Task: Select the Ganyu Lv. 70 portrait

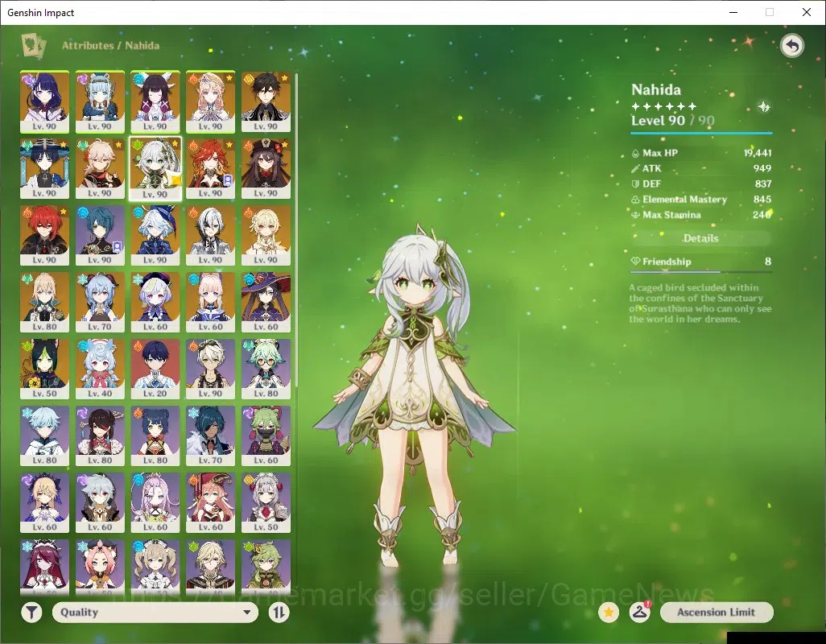Action: 100,302
